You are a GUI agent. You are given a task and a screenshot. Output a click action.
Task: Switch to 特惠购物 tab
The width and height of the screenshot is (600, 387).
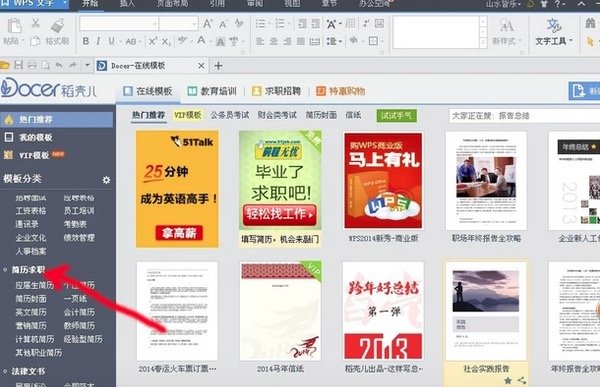click(x=340, y=91)
